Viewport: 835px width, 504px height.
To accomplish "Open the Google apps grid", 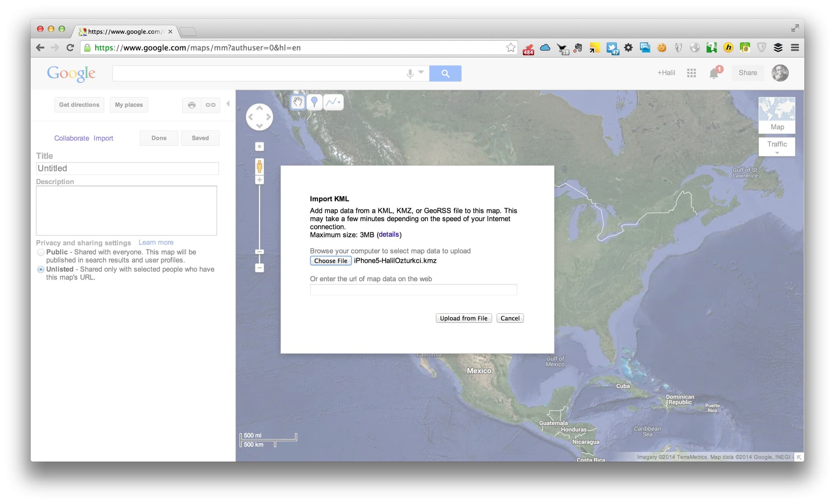I will point(691,73).
